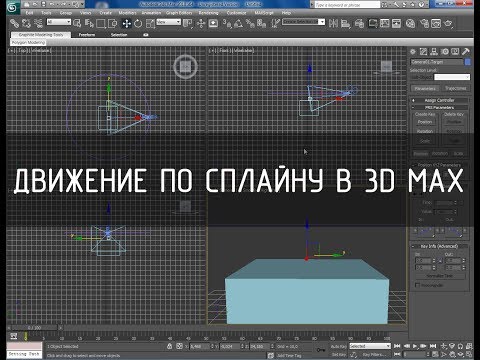
Task: Collapse the PRS Parameters rollout
Action: [x=439, y=108]
